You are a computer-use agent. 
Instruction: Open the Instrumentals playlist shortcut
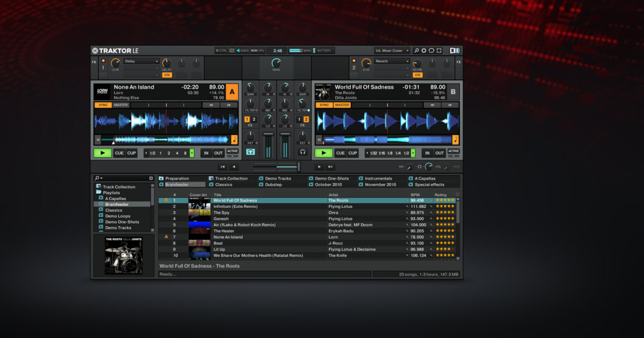pos(379,178)
